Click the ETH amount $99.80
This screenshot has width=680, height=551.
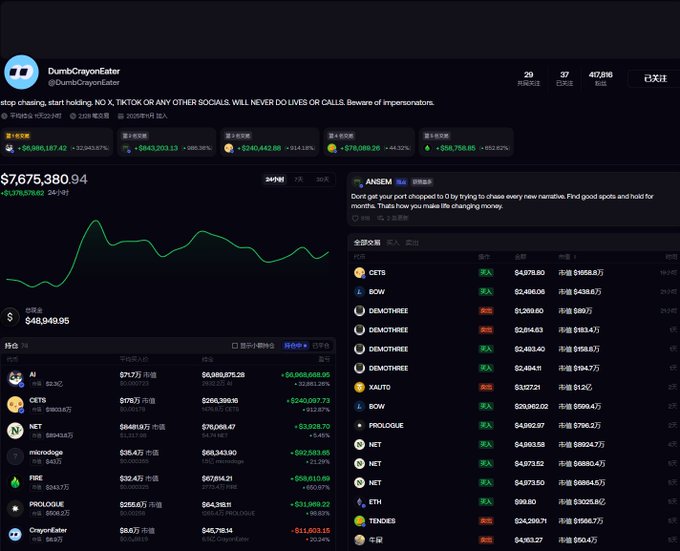(525, 502)
